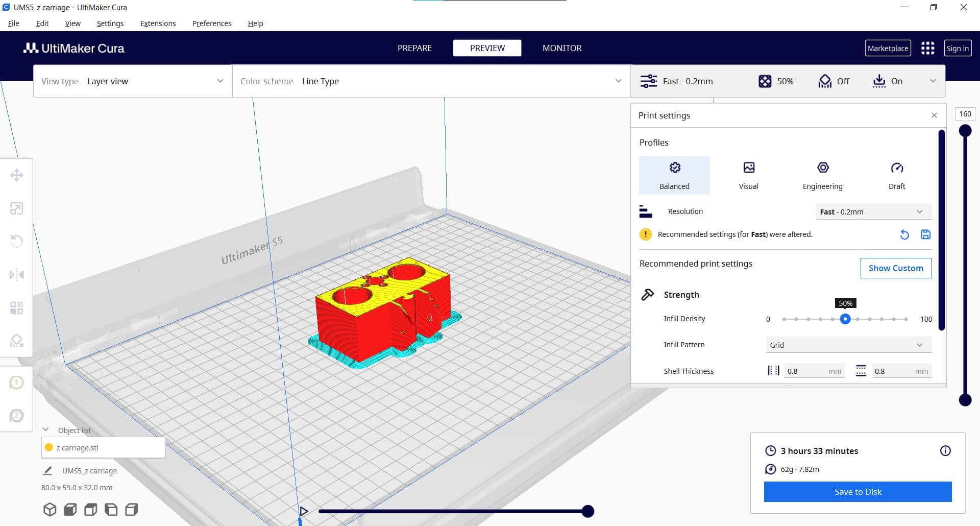Click the adhesion On icon in settings bar
Screen dimensions: 980x526
[879, 81]
